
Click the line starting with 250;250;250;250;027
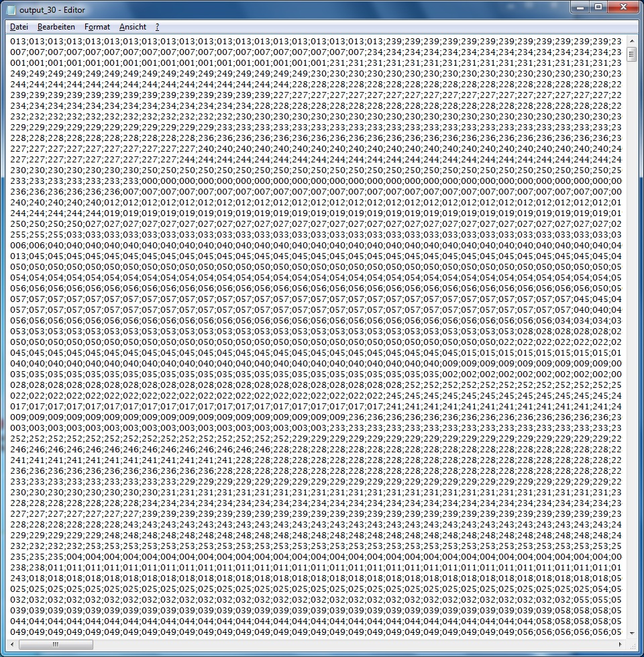tap(316, 223)
